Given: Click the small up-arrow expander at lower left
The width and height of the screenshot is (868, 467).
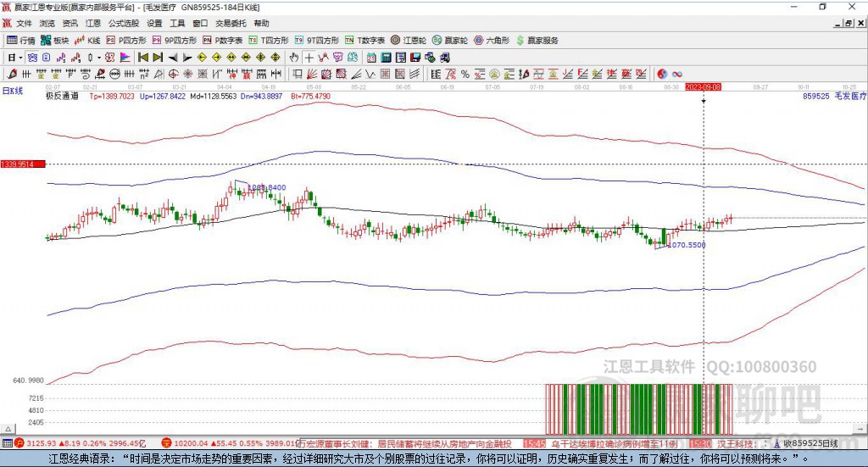Looking at the screenshot, I should pyautogui.click(x=8, y=429).
